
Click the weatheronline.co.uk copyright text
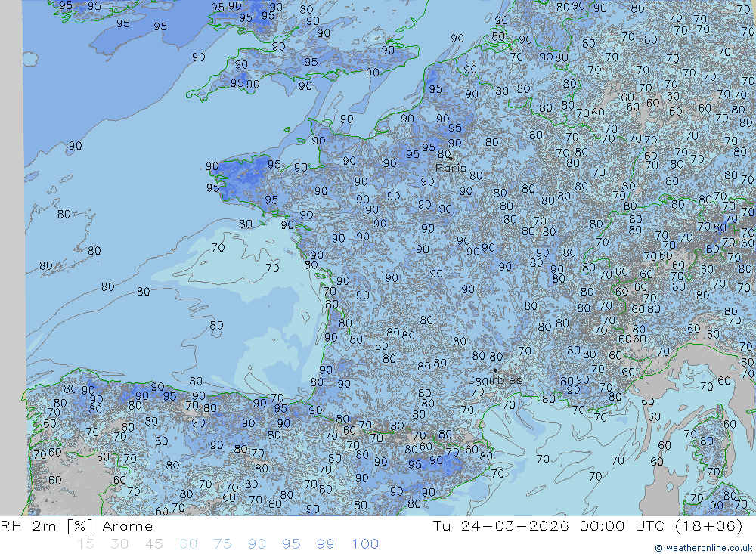704,548
